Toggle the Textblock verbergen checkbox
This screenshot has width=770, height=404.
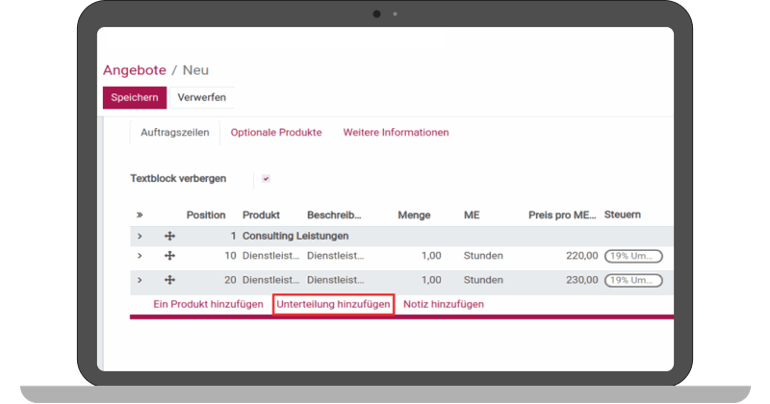pyautogui.click(x=266, y=179)
